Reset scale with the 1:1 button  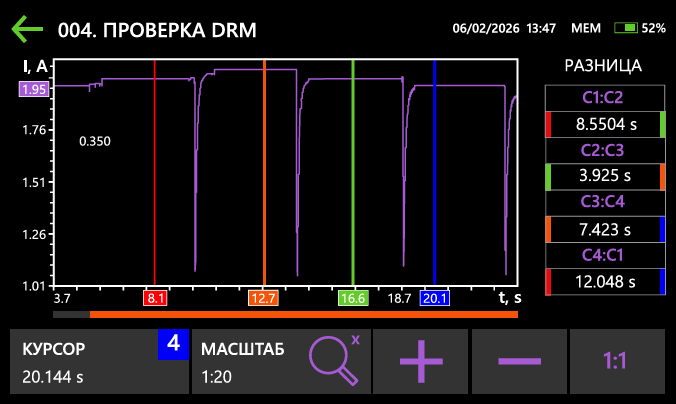(x=616, y=361)
